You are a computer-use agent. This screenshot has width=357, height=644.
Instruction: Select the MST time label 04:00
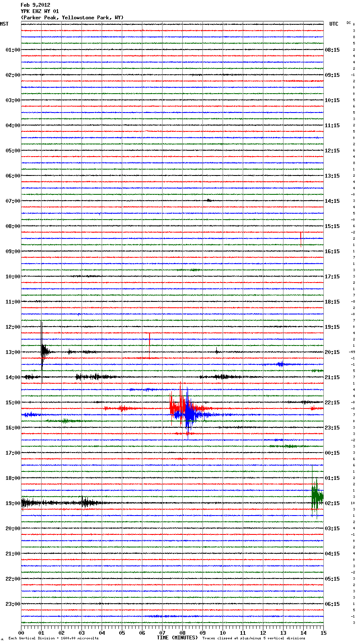[13, 126]
